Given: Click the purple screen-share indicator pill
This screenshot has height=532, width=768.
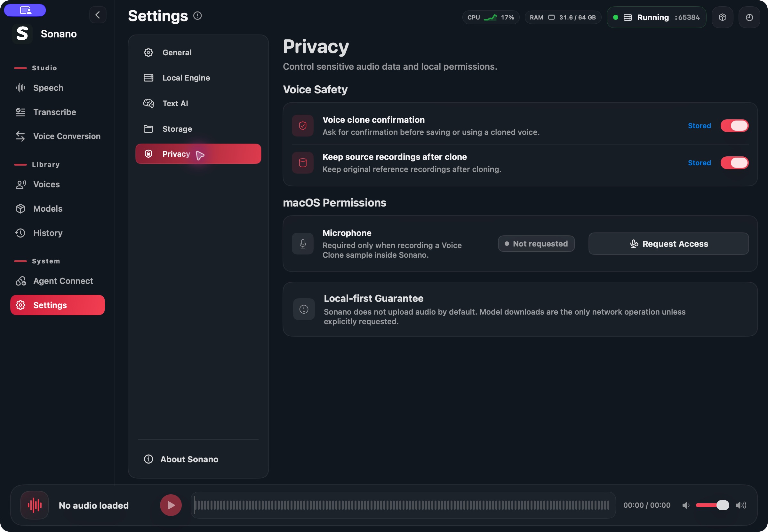Looking at the screenshot, I should pos(25,10).
